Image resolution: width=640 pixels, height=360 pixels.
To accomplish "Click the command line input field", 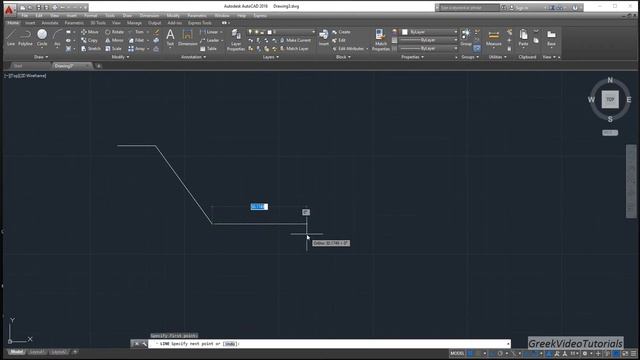I will 329,344.
